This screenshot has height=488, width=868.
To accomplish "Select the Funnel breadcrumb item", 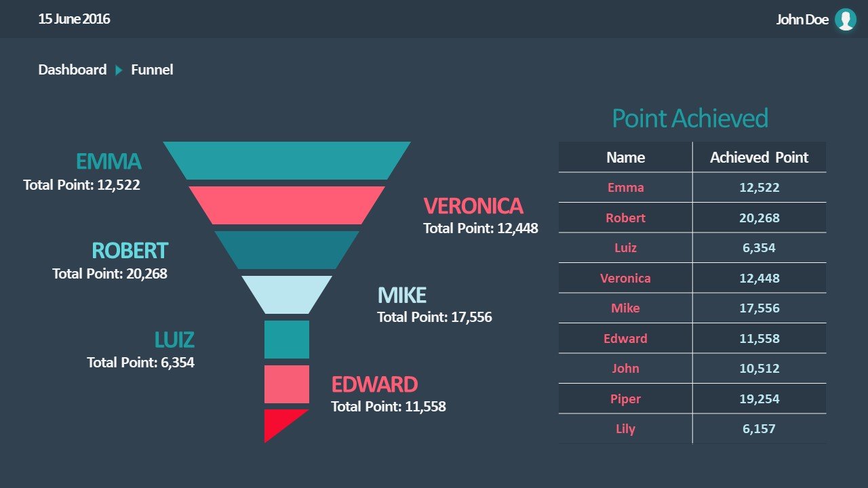I will pyautogui.click(x=152, y=70).
